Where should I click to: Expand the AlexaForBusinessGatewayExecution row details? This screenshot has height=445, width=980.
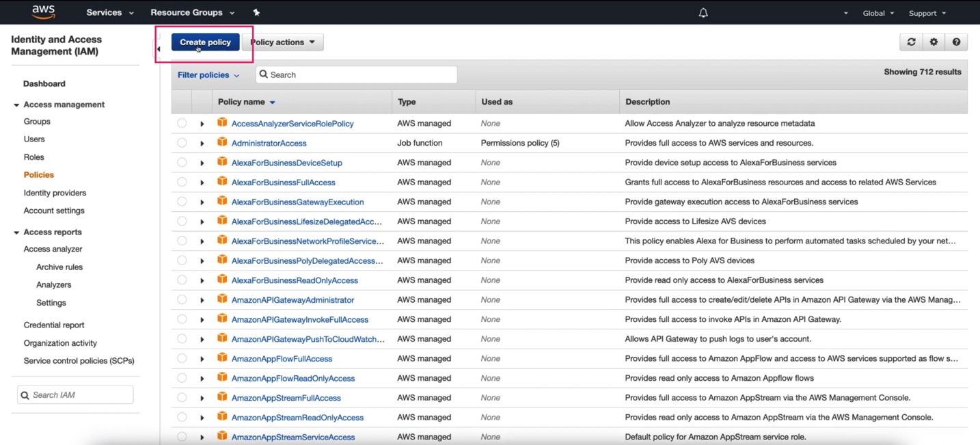tap(202, 202)
